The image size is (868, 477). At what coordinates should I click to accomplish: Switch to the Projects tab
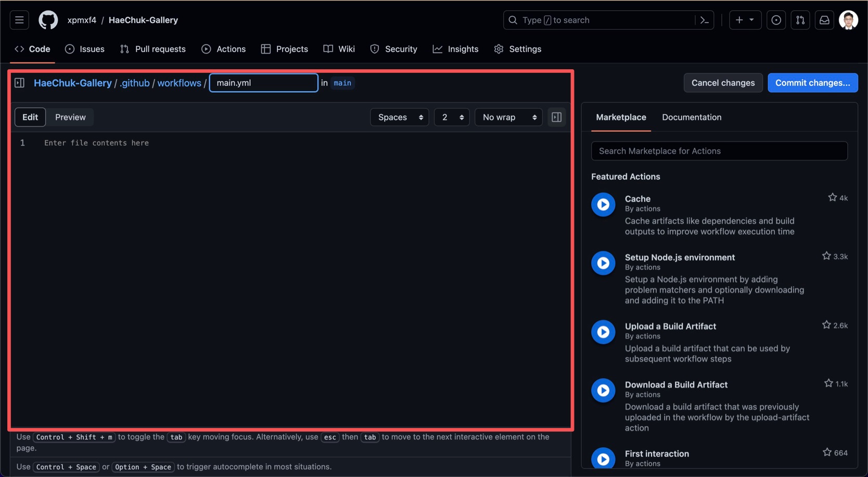285,49
